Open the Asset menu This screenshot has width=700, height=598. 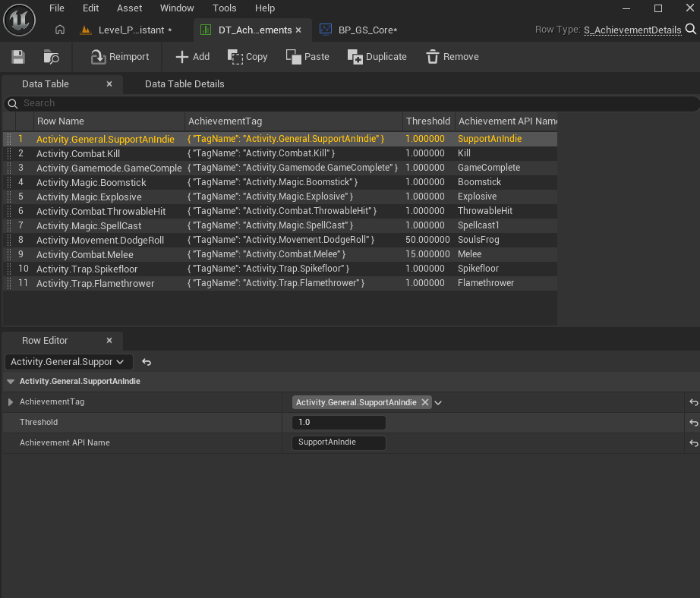point(130,8)
